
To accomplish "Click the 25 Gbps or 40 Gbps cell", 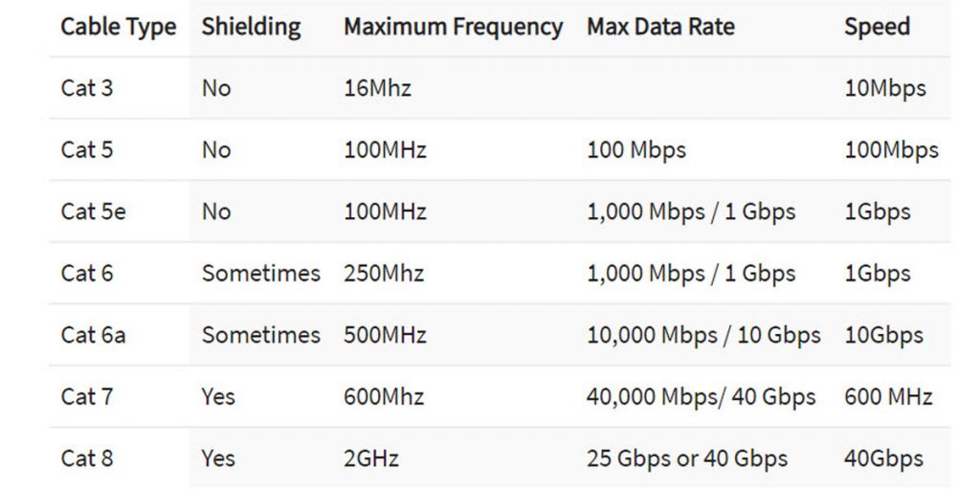I will 687,458.
